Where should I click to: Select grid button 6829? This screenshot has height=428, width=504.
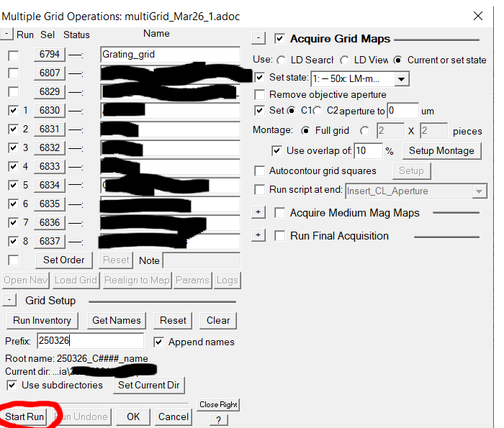pyautogui.click(x=50, y=92)
